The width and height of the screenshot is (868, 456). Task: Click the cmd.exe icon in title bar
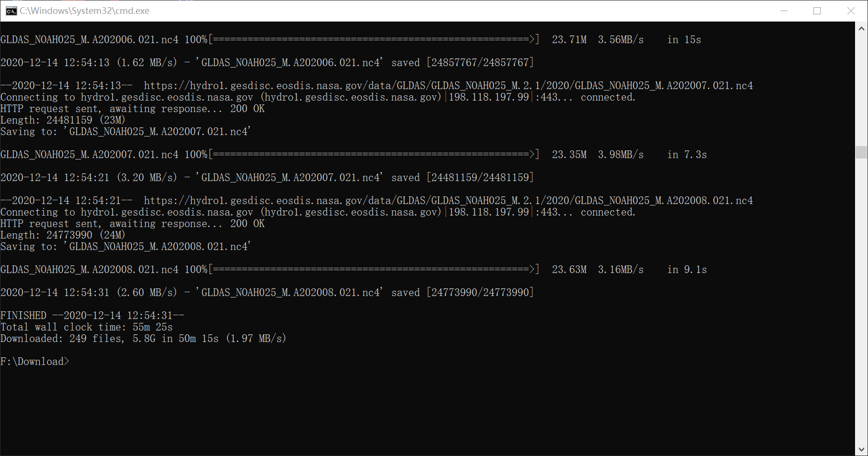point(11,10)
